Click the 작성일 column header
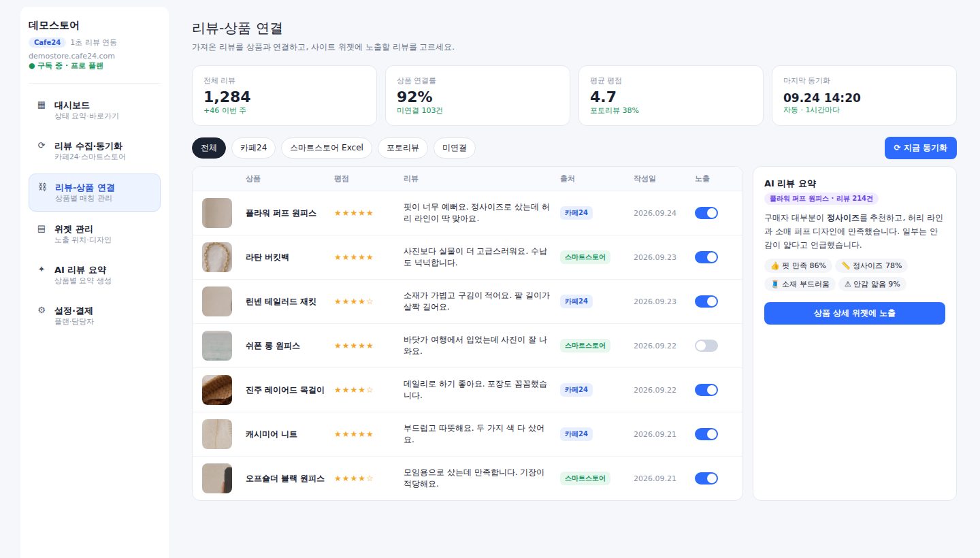The height and width of the screenshot is (558, 980). 644,179
